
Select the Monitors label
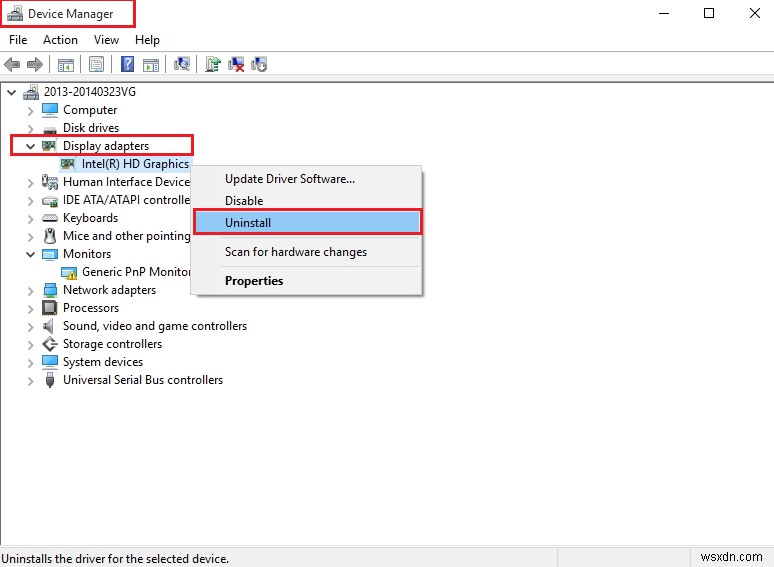87,254
